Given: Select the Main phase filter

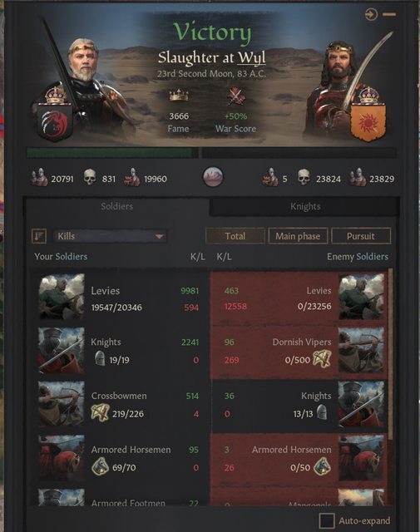Looking at the screenshot, I should point(298,236).
